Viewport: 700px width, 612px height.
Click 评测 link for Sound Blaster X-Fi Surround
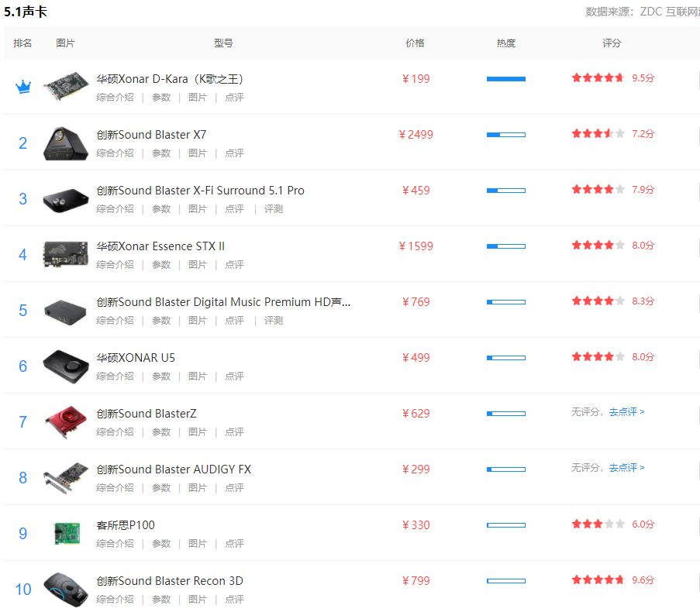[x=274, y=209]
